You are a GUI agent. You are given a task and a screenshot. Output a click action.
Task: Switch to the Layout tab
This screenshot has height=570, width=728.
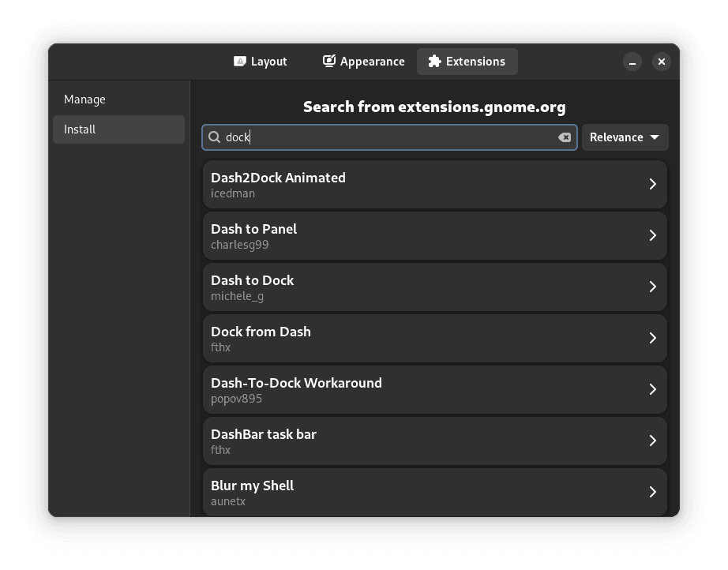261,62
